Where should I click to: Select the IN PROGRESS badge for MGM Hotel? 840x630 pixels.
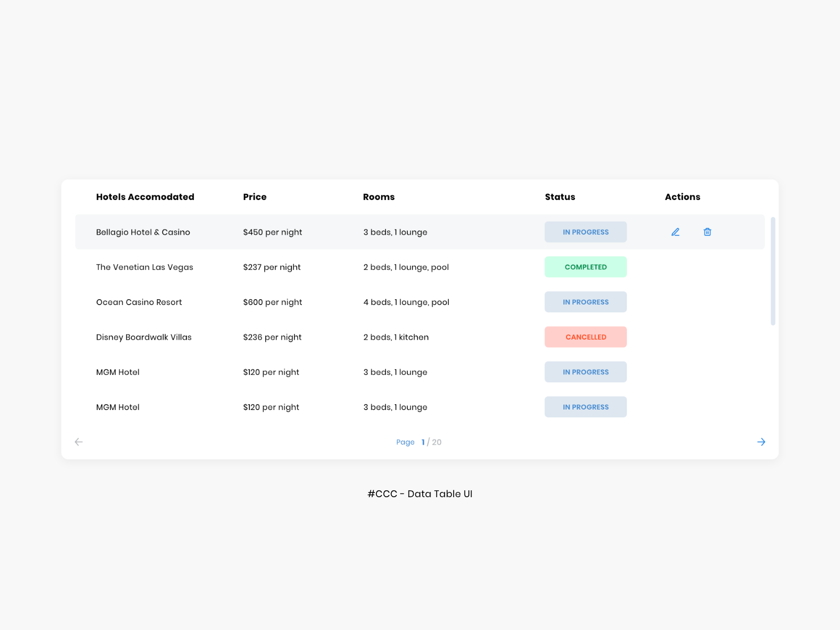[585, 372]
